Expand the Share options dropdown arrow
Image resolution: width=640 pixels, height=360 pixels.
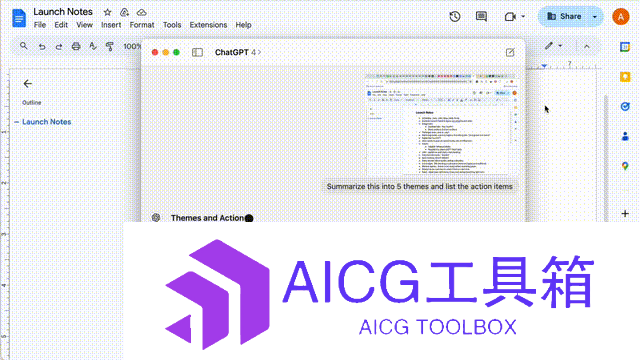coord(595,17)
